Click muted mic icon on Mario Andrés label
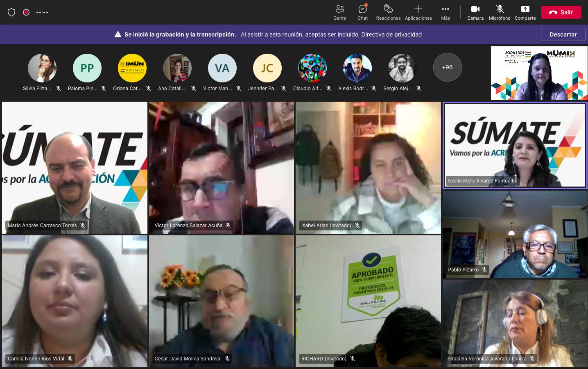 [x=83, y=225]
